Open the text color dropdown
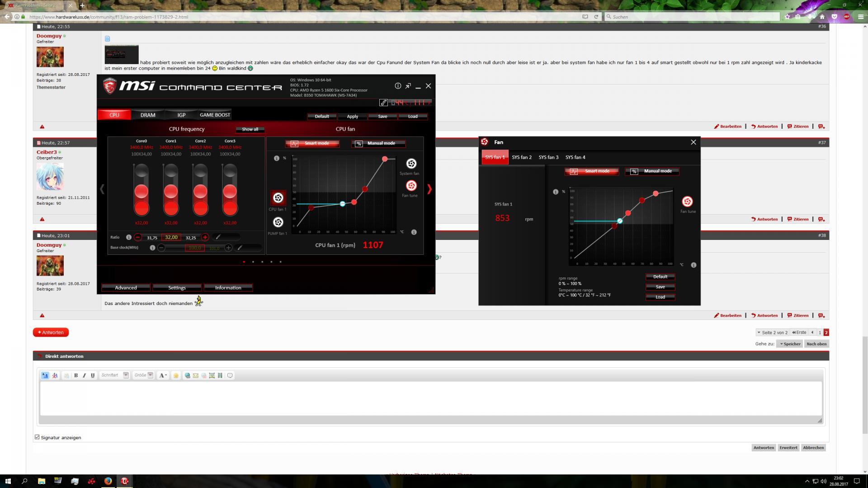Screen dimensions: 868x488 (163, 375)
